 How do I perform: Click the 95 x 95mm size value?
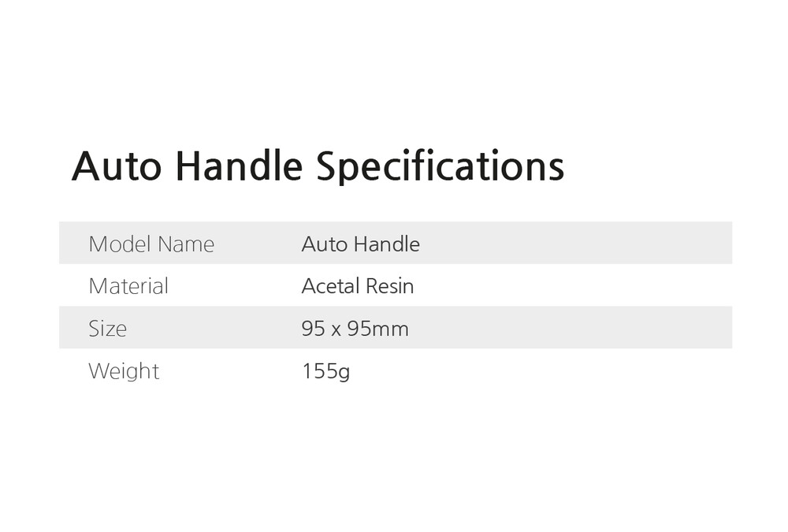point(355,329)
